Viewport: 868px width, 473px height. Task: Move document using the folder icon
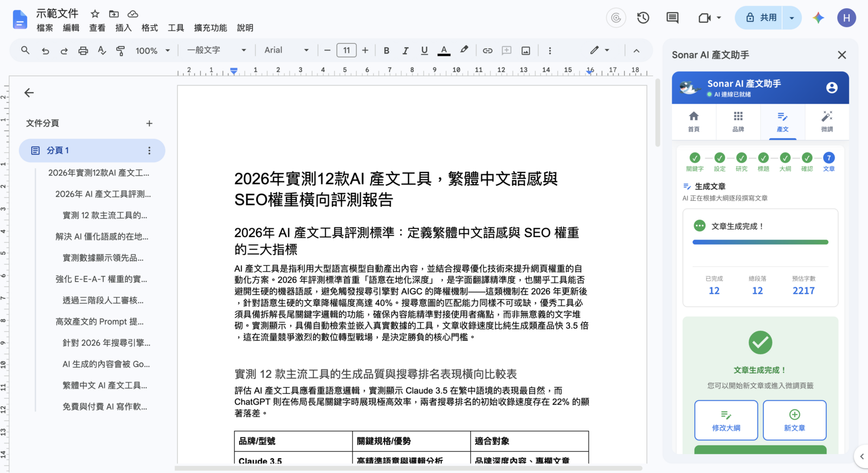pos(114,14)
